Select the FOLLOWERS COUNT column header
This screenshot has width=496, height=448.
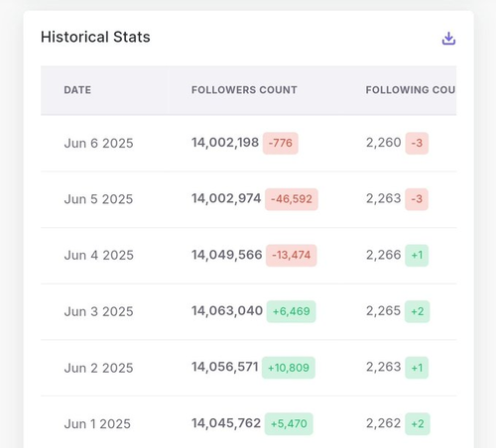pyautogui.click(x=244, y=90)
